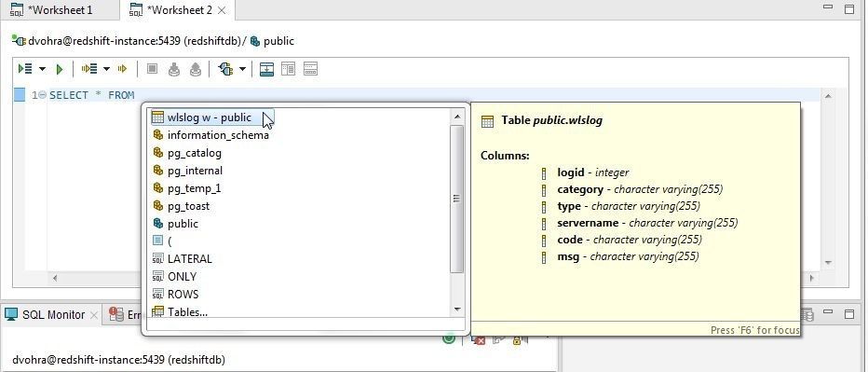Run the script with the Execute Script icon
868x372 pixels.
25,69
